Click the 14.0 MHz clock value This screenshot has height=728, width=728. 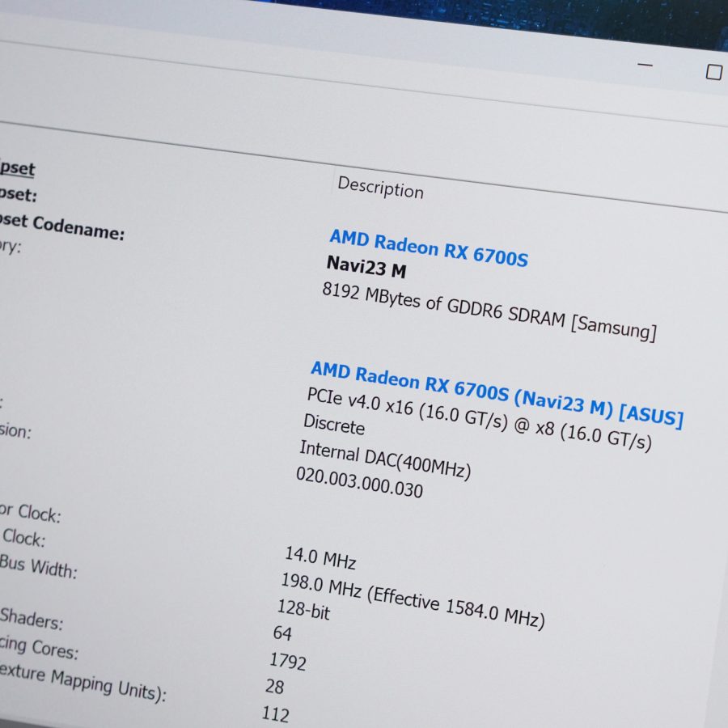coord(320,557)
